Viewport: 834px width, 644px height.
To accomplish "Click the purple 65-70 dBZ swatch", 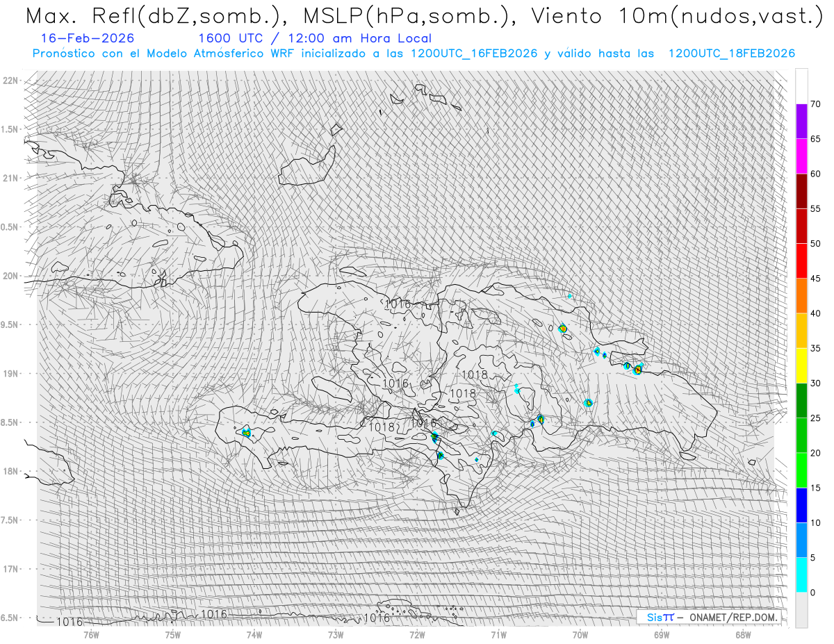I will point(801,122).
